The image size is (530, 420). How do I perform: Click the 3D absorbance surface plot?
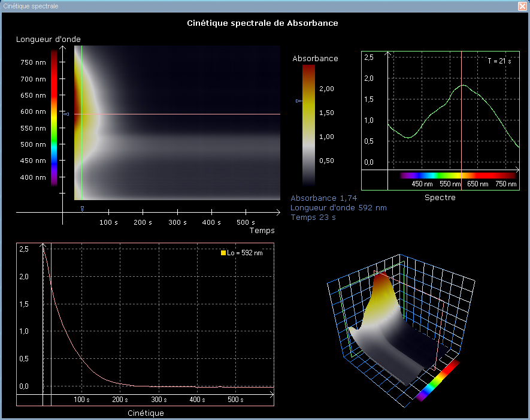401,330
